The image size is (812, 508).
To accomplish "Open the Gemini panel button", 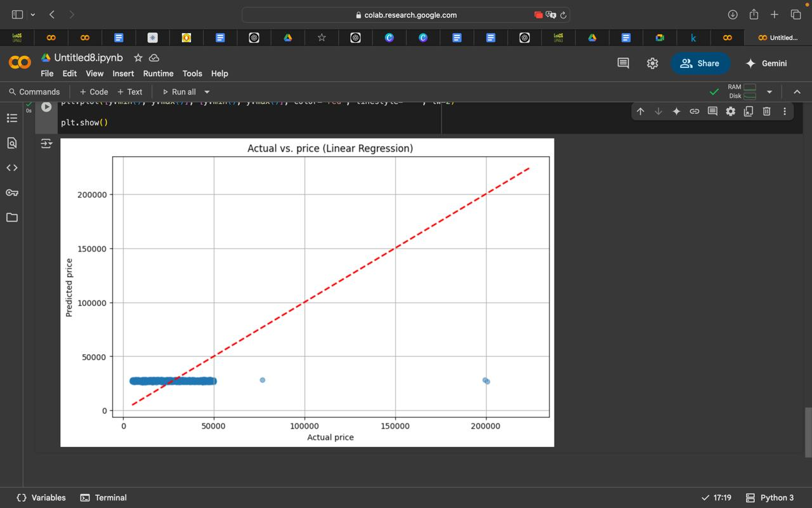I will pos(766,63).
